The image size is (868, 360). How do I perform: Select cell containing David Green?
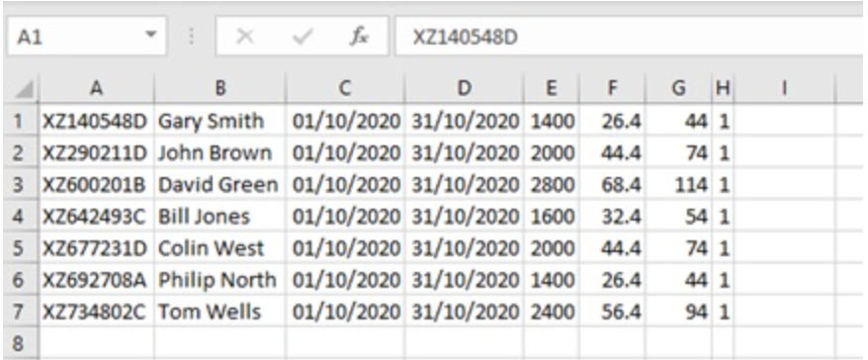(220, 184)
